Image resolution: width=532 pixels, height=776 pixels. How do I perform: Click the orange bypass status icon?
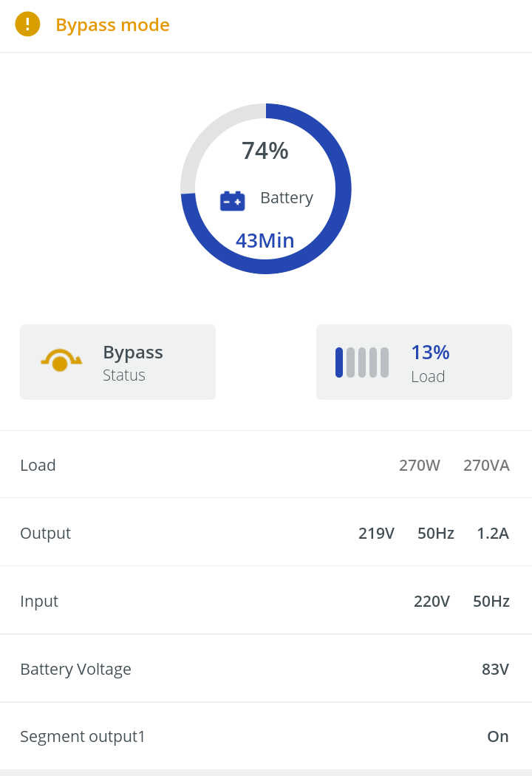tap(61, 361)
